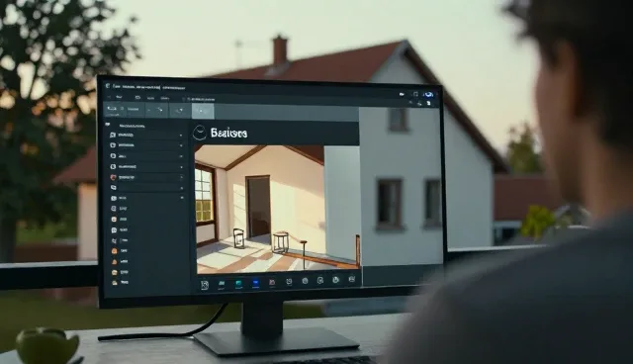Viewport: 633px width, 364px height.
Task: Select the teal icon in bottom toolbar
Action: point(238,284)
